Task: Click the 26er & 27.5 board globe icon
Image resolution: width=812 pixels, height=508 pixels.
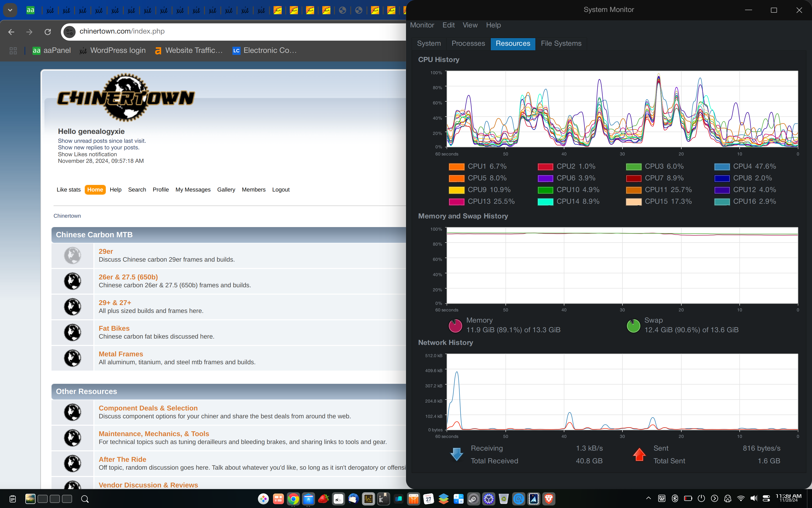Action: click(73, 281)
